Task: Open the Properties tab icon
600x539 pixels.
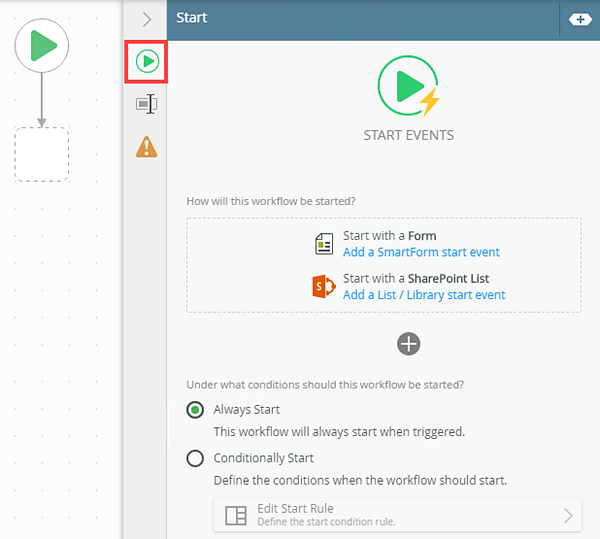Action: pyautogui.click(x=147, y=104)
